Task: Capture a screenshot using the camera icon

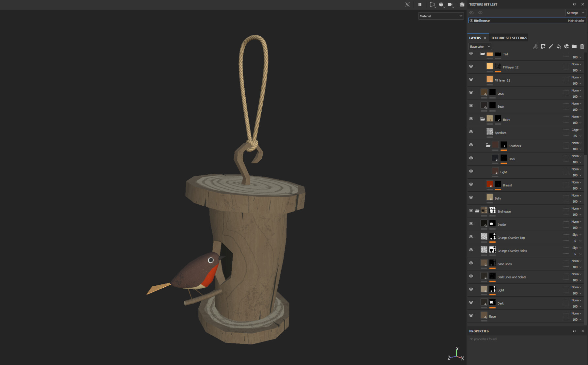Action: pyautogui.click(x=462, y=5)
